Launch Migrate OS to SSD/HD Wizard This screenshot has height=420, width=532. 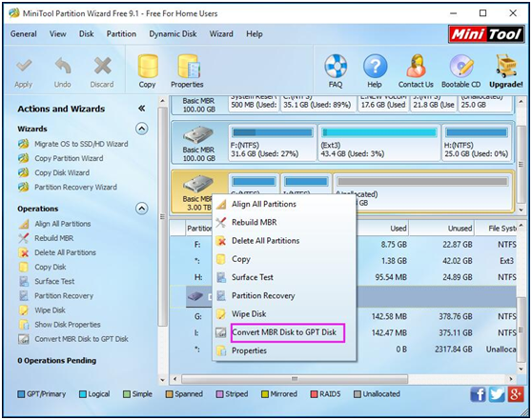point(81,144)
